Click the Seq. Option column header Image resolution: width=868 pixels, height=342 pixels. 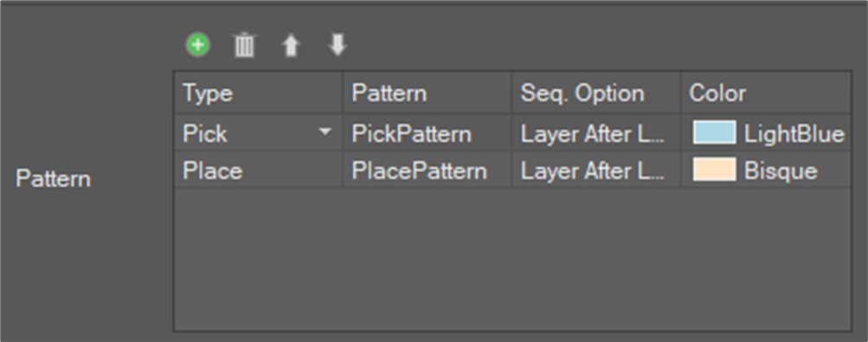click(596, 93)
